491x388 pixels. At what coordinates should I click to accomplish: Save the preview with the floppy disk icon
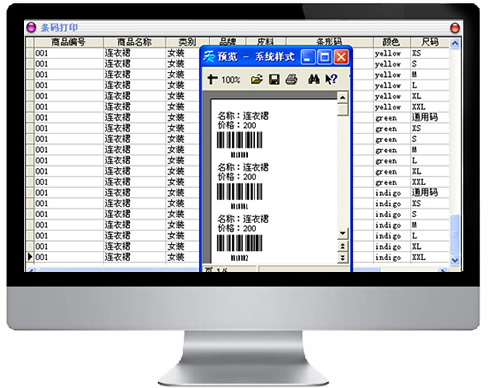coord(274,79)
